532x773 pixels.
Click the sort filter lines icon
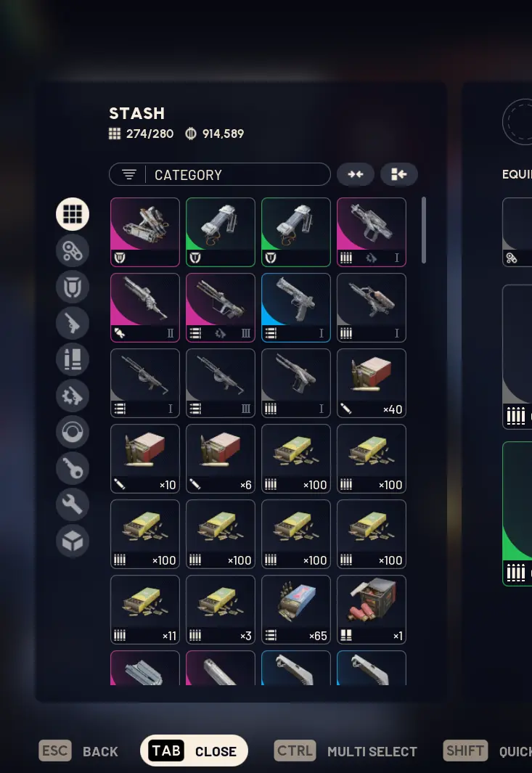(x=128, y=174)
